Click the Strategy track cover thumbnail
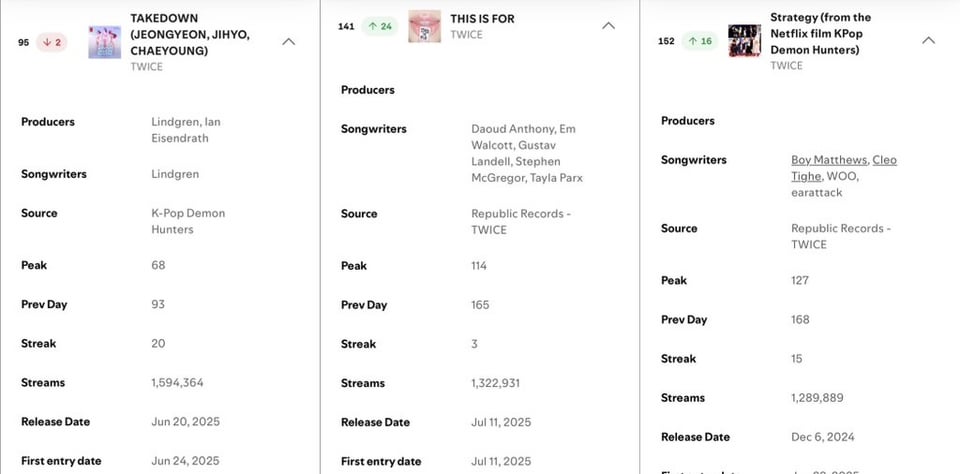960x474 pixels. pos(744,41)
